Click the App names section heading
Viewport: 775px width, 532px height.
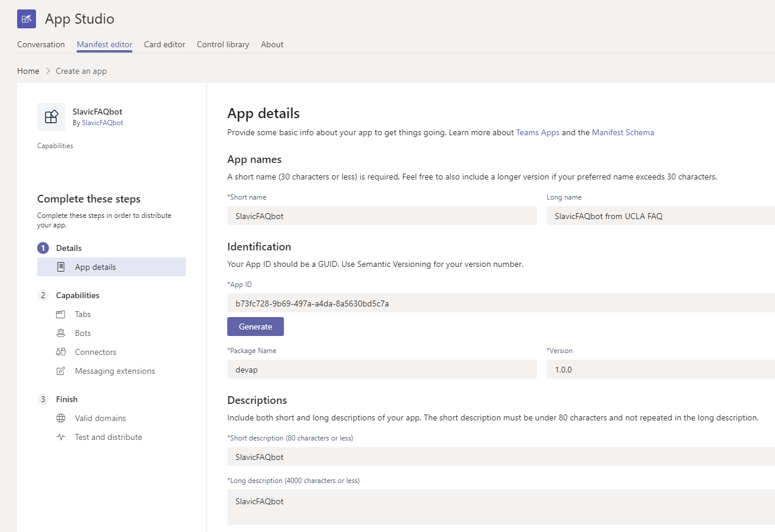point(254,159)
